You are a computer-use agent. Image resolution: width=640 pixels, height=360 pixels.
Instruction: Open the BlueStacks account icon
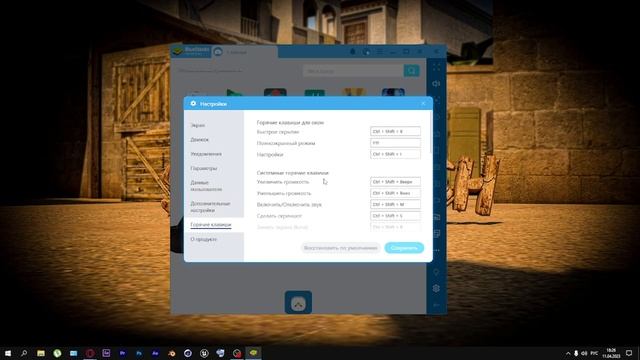[366, 52]
